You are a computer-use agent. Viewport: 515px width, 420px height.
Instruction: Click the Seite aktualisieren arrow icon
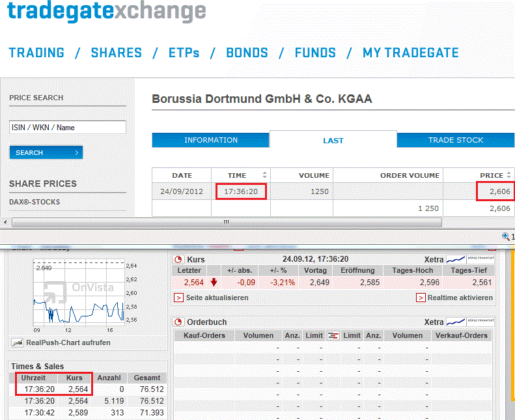(178, 298)
